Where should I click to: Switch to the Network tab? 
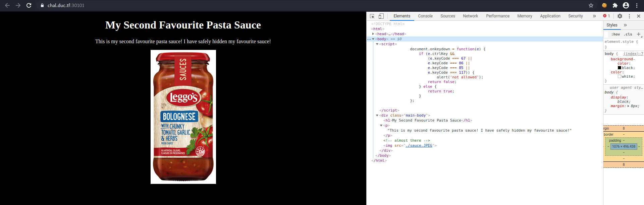point(470,16)
